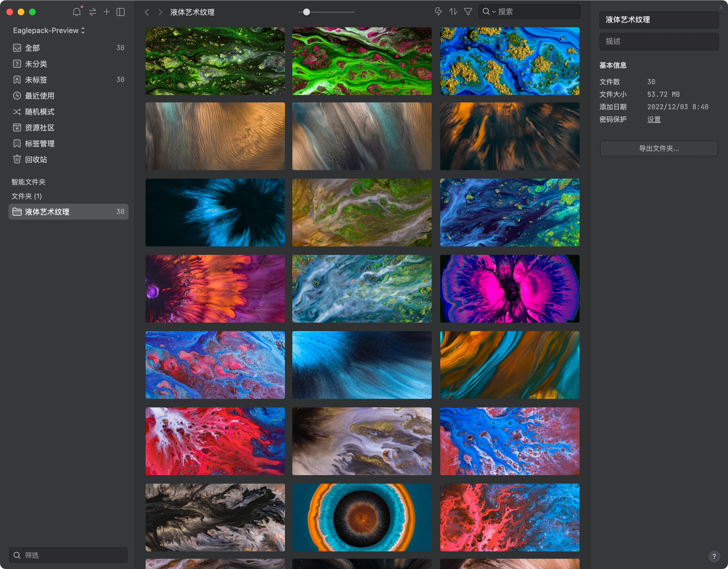Open 随机模式 in the sidebar
Viewport: 728px width, 569px height.
pos(68,112)
